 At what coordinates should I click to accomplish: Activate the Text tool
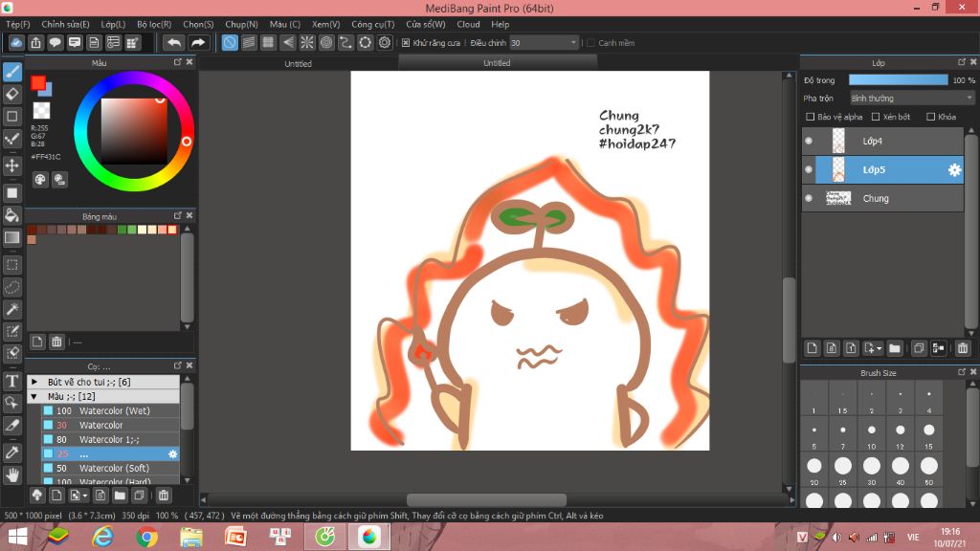[x=12, y=381]
